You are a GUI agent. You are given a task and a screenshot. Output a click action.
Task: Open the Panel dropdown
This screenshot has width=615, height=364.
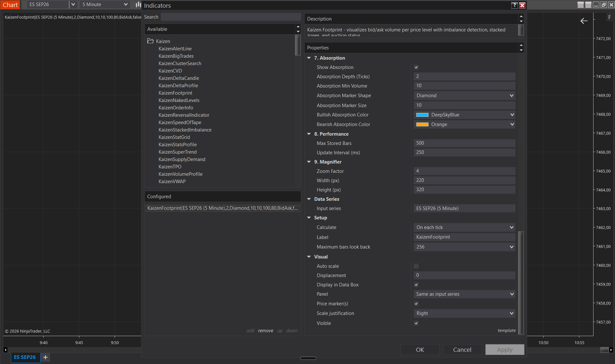[464, 294]
